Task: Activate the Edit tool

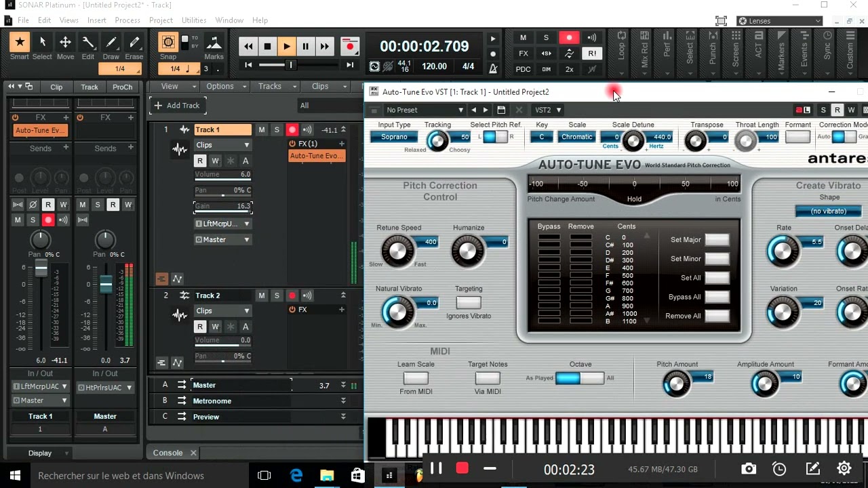Action: click(x=88, y=43)
